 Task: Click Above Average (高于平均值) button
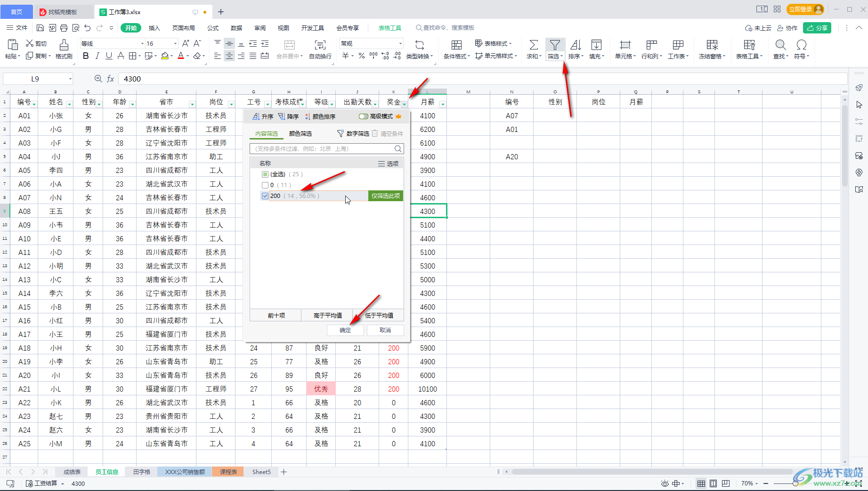pyautogui.click(x=327, y=315)
